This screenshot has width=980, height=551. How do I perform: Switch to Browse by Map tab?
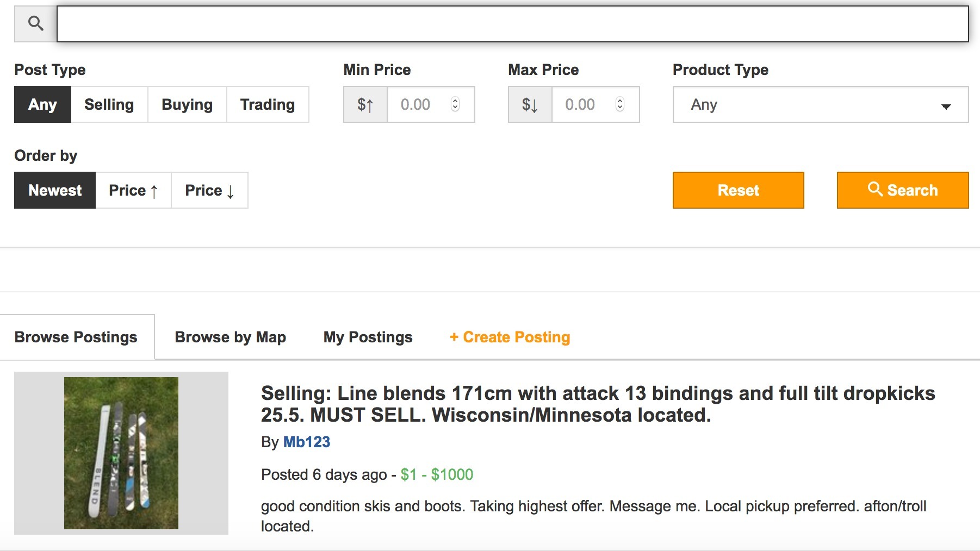(231, 337)
